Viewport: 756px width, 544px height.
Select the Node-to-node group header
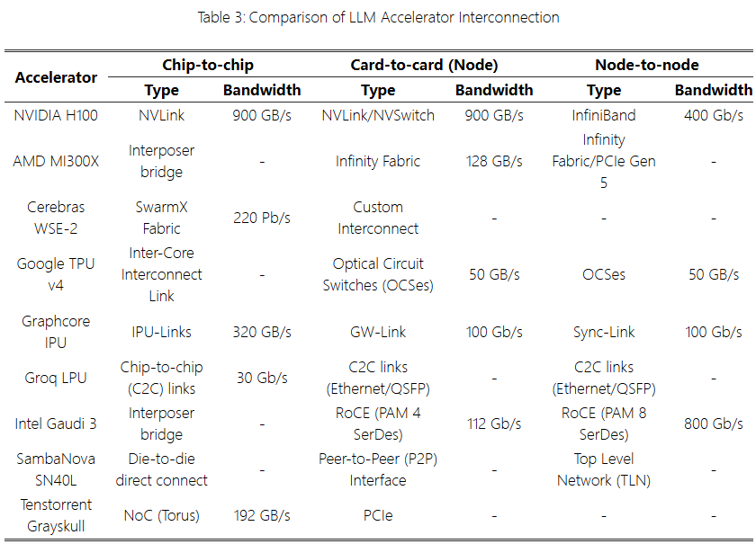click(x=646, y=65)
